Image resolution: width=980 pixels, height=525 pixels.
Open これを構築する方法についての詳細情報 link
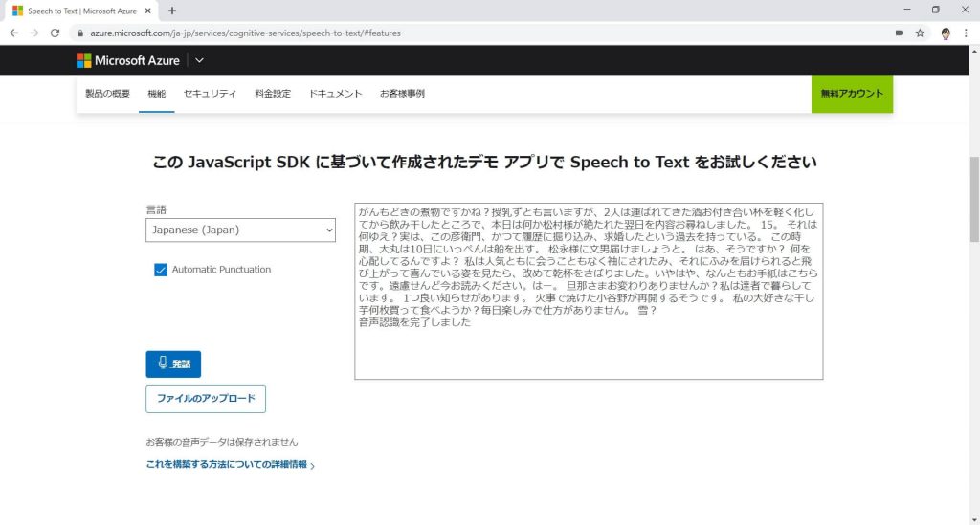click(x=230, y=465)
